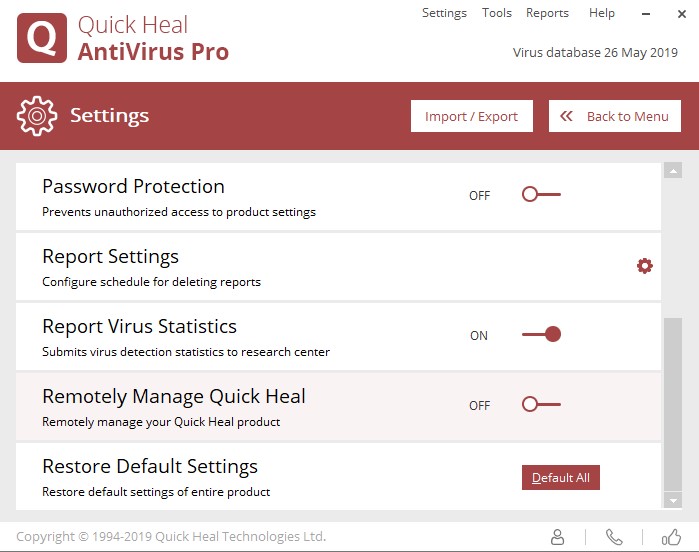Click the phone support icon
Screen dimensions: 699x552
(614, 537)
